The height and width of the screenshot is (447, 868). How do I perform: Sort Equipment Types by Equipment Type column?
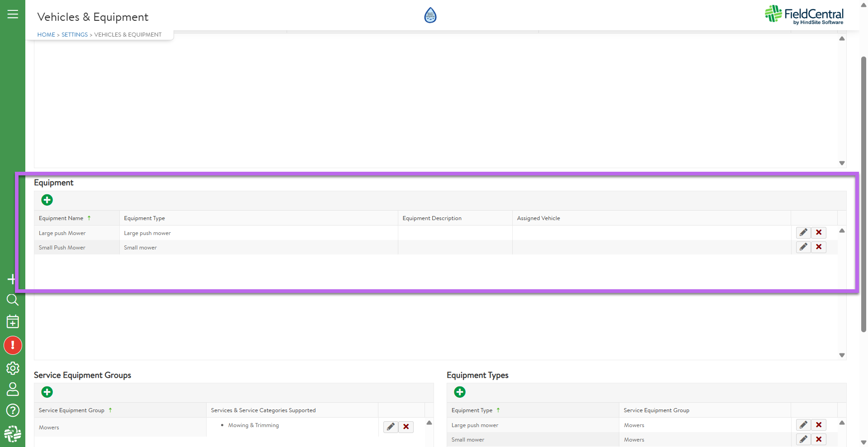(472, 410)
